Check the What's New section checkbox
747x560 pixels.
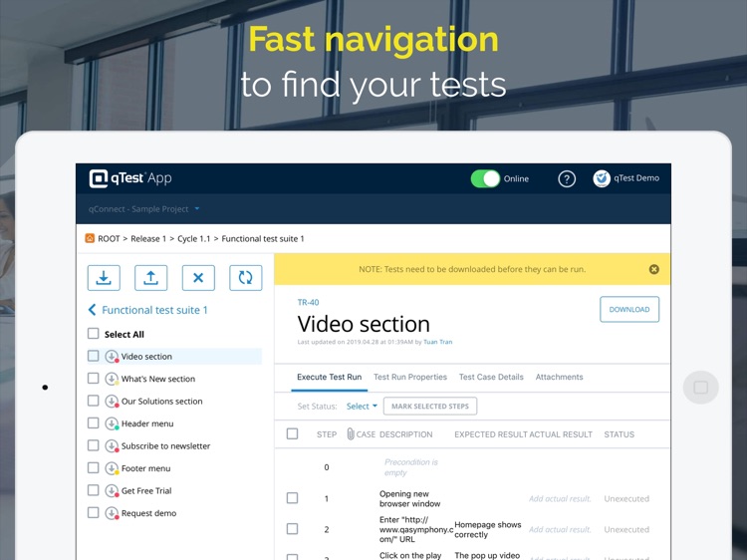click(x=94, y=379)
